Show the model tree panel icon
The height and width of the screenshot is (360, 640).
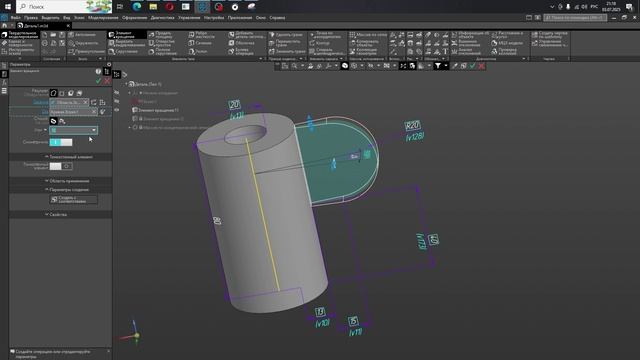click(x=117, y=74)
